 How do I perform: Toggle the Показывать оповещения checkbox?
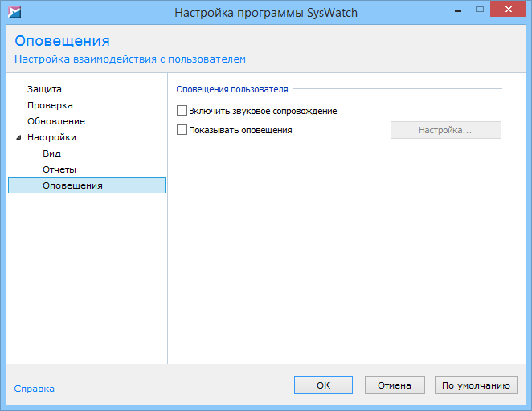(182, 130)
